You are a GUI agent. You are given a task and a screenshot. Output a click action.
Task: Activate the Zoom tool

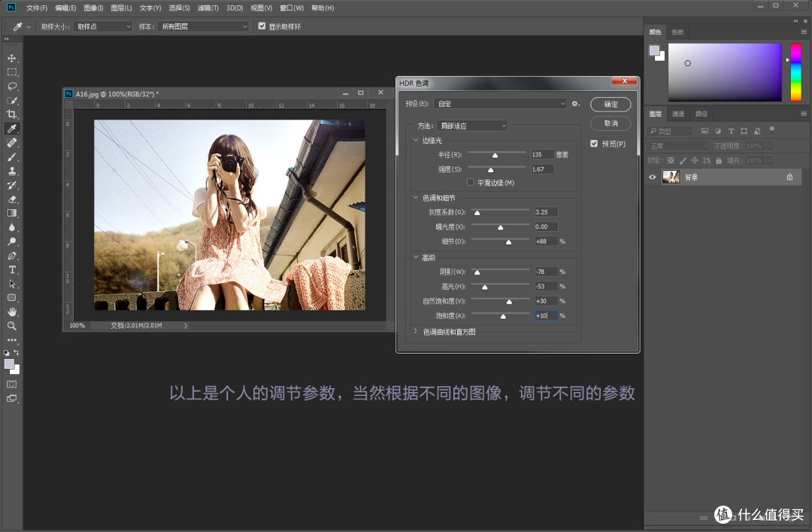(11, 326)
